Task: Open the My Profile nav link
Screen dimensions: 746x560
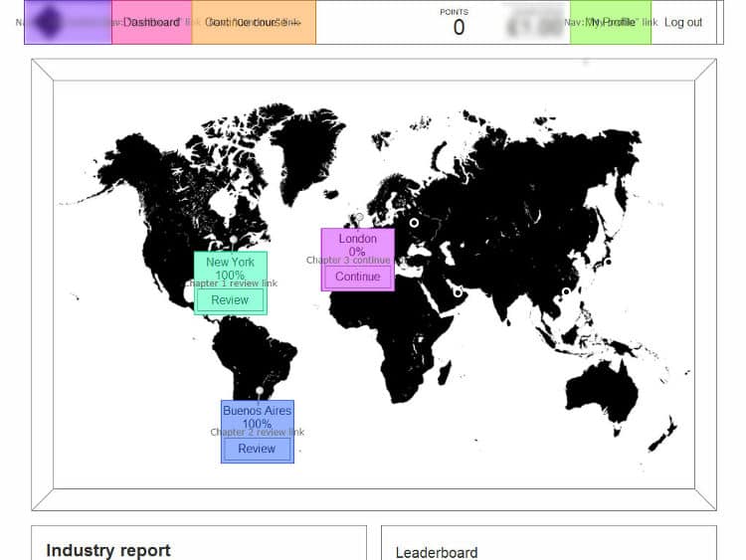Action: pos(611,22)
